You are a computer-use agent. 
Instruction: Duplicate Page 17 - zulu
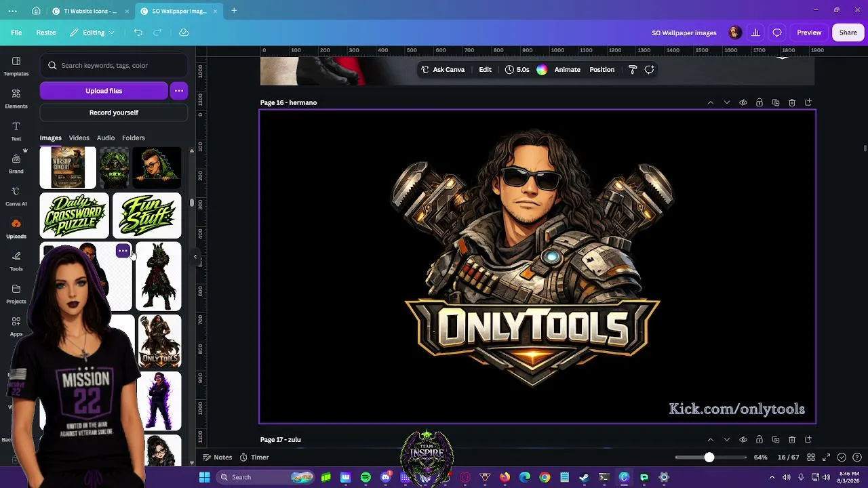click(776, 439)
